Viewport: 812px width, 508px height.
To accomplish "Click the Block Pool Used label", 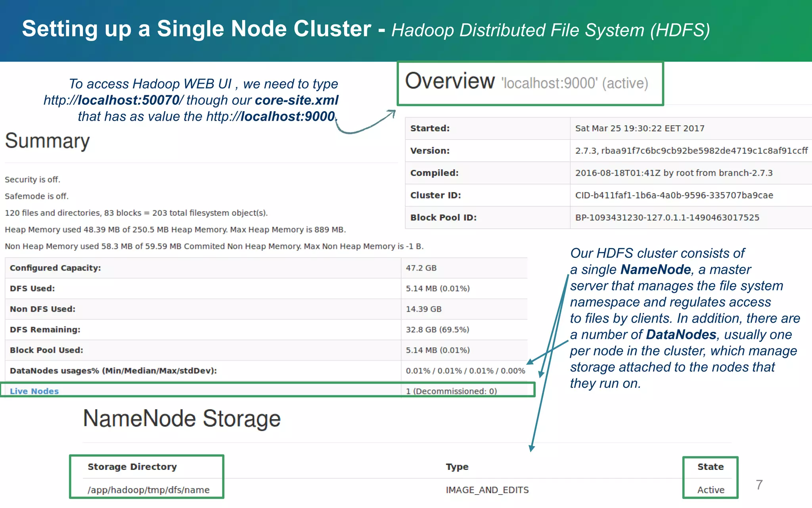I will pyautogui.click(x=46, y=350).
